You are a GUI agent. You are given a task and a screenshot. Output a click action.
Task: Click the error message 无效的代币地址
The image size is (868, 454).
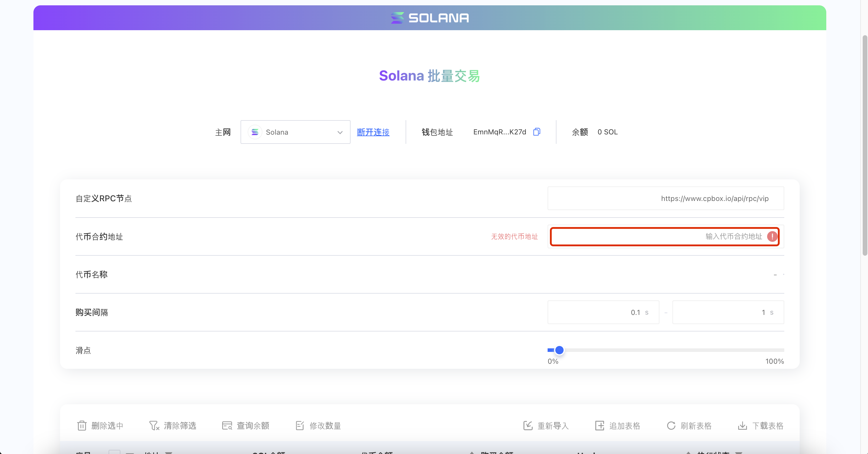click(x=514, y=236)
